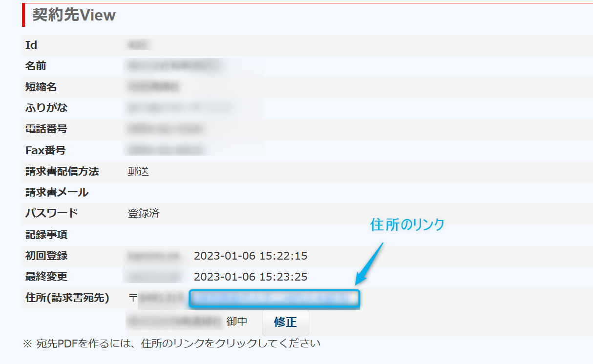Viewport: 593px width, 364px height.
Task: Click the 初回登録 timestamp 15:22:15
Action: (250, 256)
